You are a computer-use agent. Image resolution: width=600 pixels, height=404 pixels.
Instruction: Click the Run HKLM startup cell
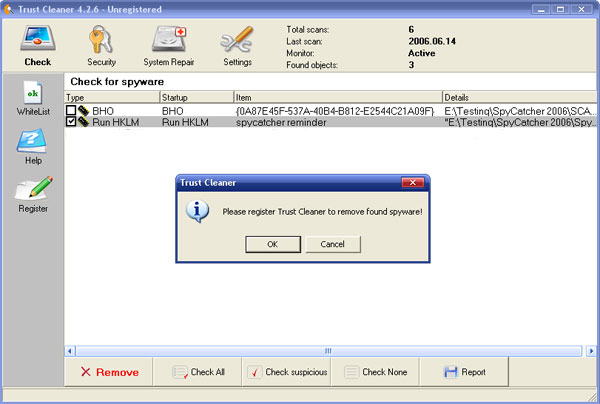[x=185, y=122]
